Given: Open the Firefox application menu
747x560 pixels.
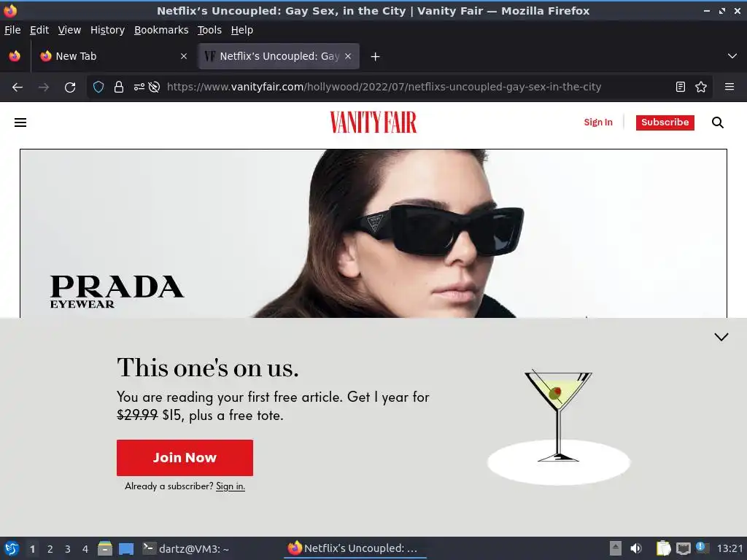Looking at the screenshot, I should 729,87.
